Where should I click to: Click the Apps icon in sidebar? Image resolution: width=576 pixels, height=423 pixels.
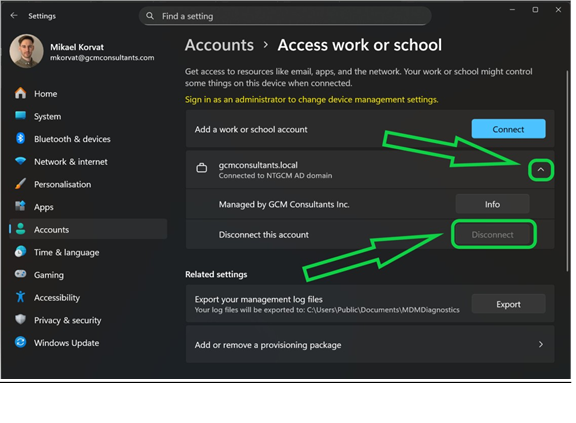coord(21,206)
